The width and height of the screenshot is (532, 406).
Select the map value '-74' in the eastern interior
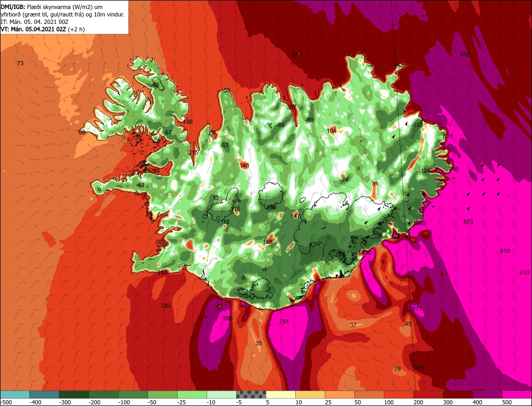coord(344,180)
